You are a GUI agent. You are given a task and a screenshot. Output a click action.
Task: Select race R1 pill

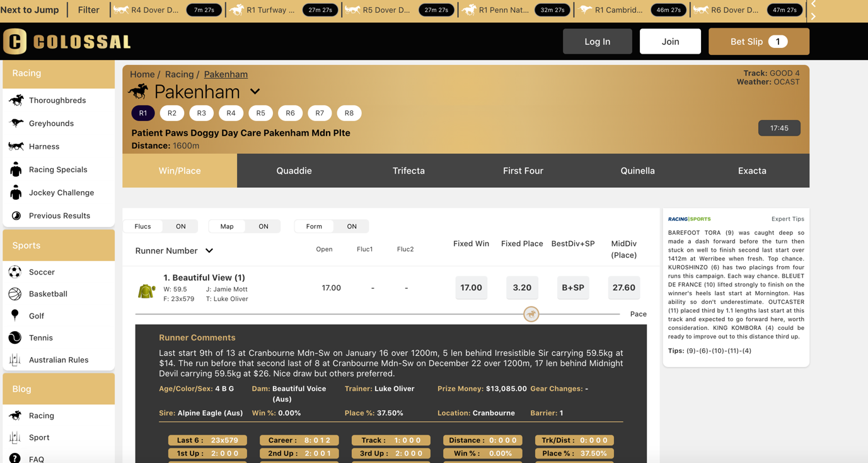pos(143,113)
